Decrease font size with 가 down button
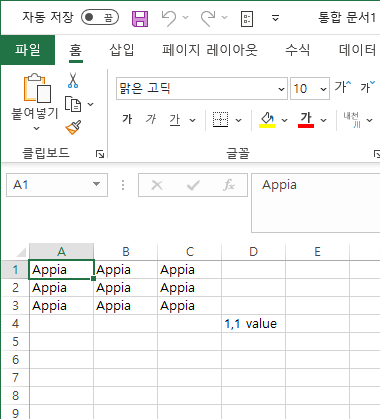The height and width of the screenshot is (419, 380). click(368, 87)
